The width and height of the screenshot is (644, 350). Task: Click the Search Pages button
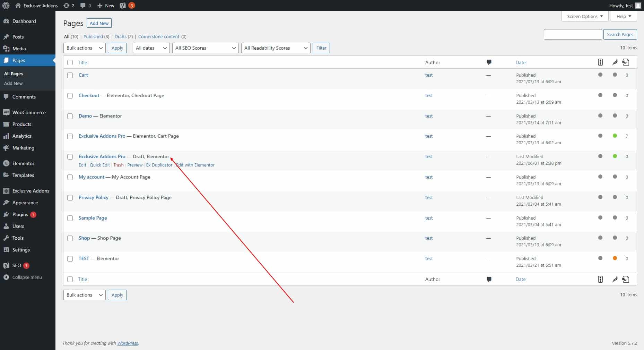[x=620, y=34]
